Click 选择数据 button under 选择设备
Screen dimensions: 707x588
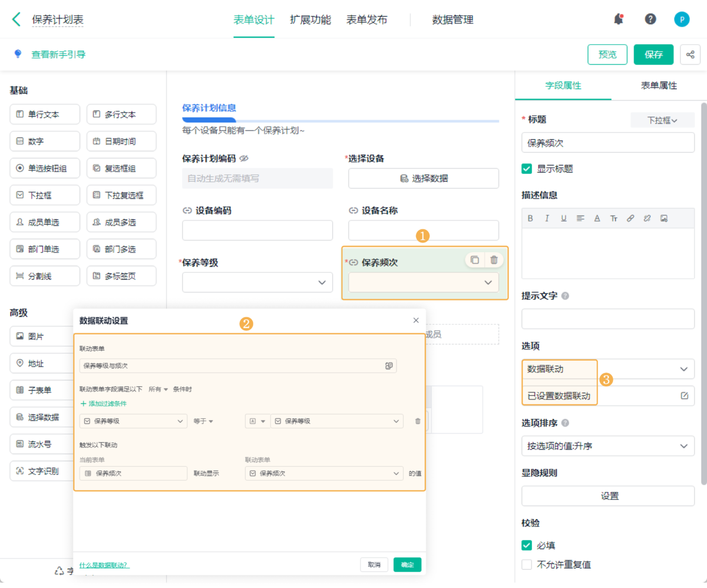[x=424, y=178]
